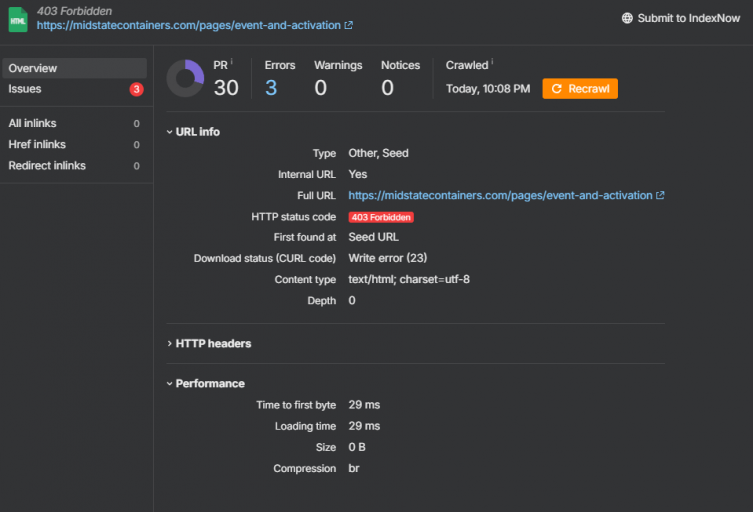Click the globe icon for IndexNow

(627, 18)
